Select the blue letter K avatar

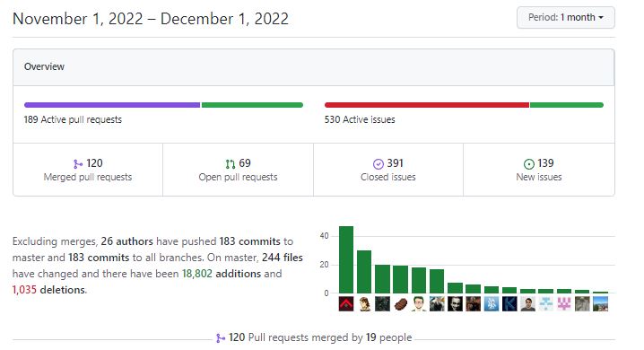509,304
